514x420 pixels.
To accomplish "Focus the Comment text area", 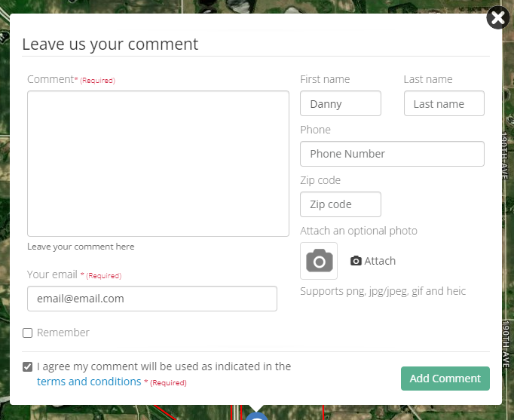I will [x=158, y=164].
